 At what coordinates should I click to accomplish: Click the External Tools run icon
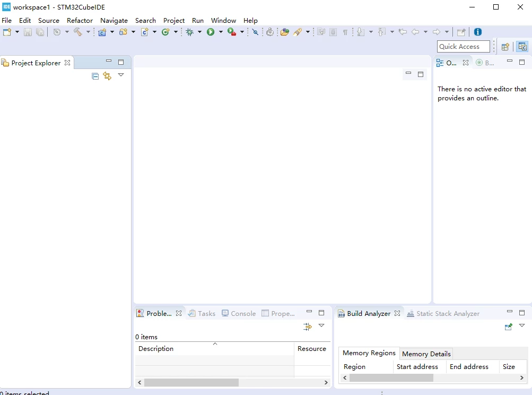[x=232, y=32]
